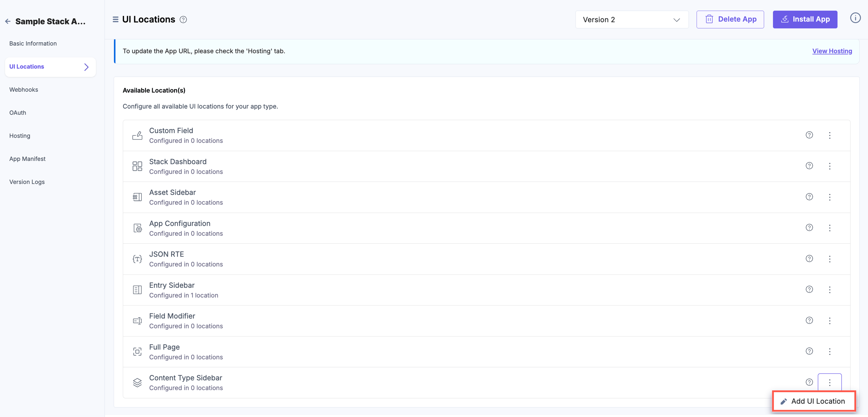Go to the Webhooks section

(x=24, y=90)
